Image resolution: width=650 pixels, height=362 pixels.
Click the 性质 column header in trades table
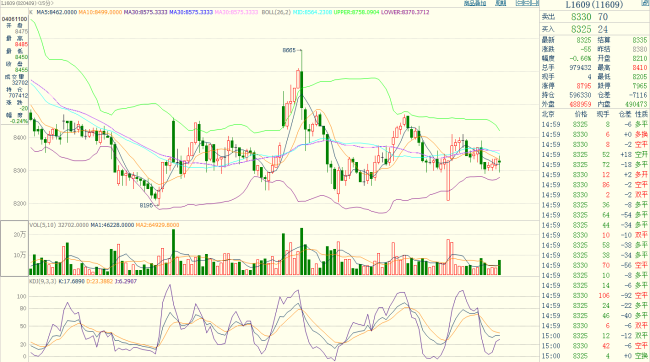(641, 114)
